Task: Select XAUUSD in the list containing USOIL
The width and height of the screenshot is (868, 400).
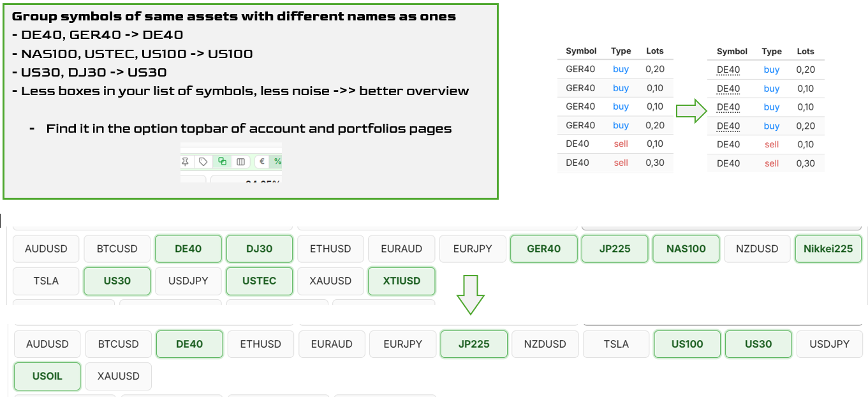Action: pyautogui.click(x=119, y=376)
